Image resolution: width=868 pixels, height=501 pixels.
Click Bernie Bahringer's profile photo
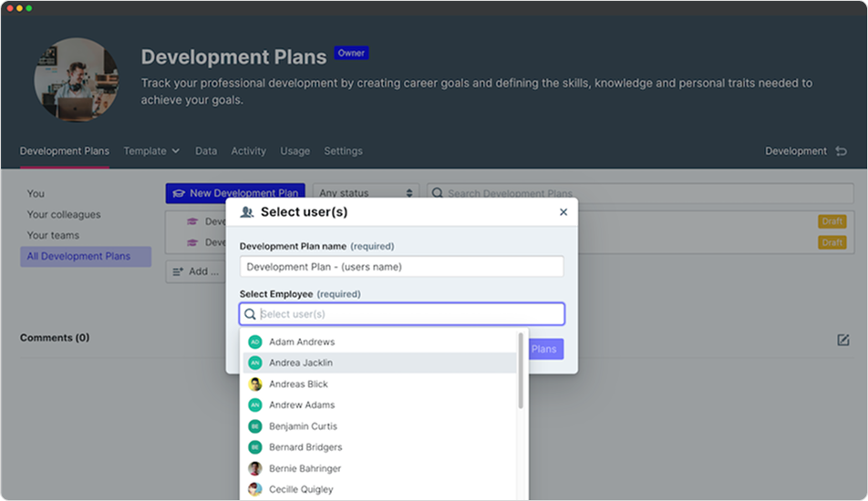pyautogui.click(x=255, y=468)
